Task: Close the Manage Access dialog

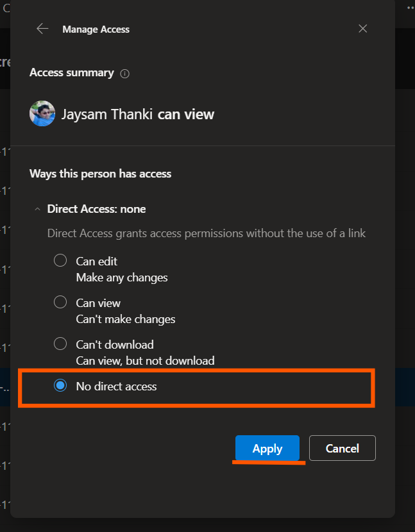Action: pyautogui.click(x=363, y=29)
